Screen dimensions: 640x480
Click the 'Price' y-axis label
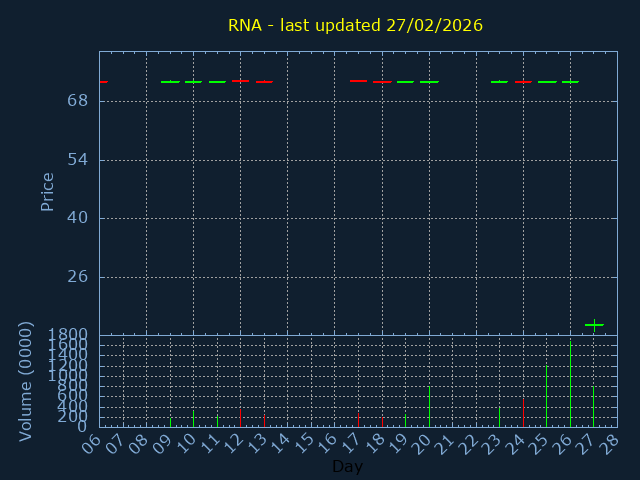pyautogui.click(x=47, y=191)
